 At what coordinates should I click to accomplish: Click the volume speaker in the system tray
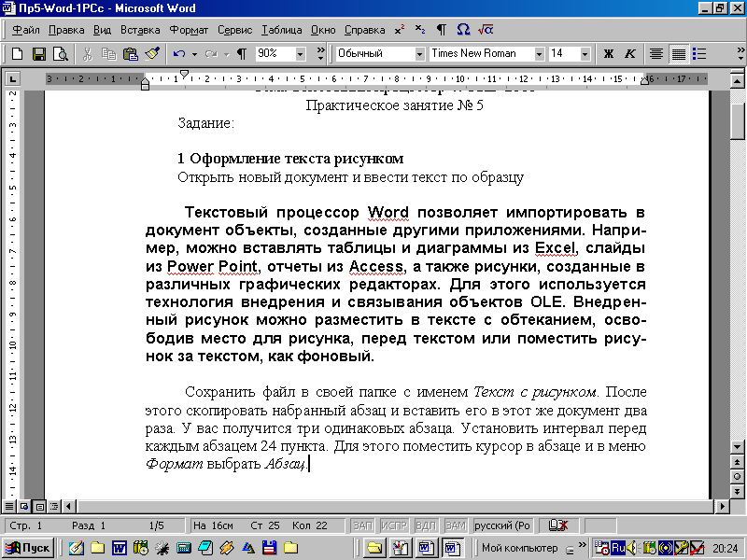coord(632,548)
